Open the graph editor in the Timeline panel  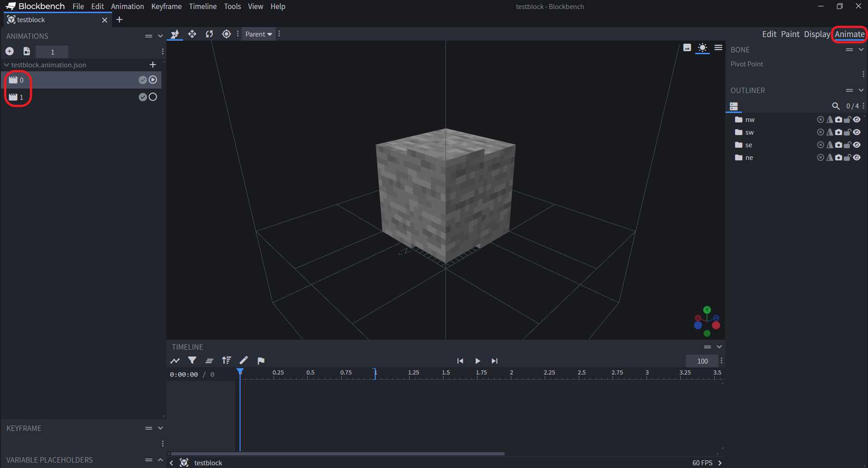pyautogui.click(x=175, y=360)
